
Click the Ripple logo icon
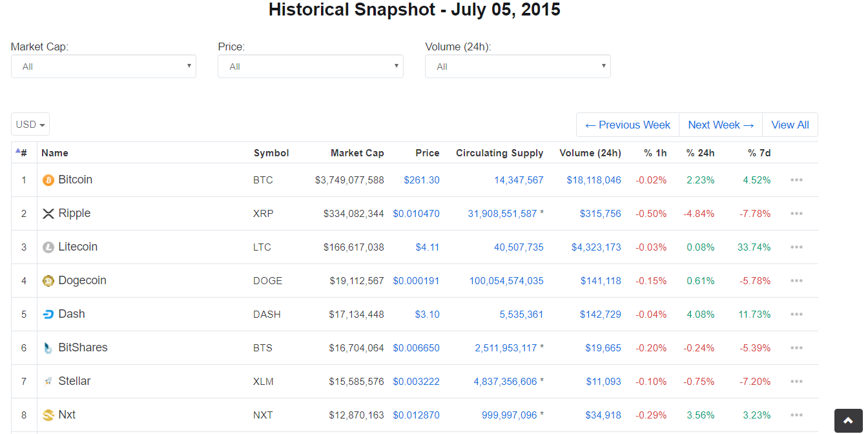pos(48,214)
